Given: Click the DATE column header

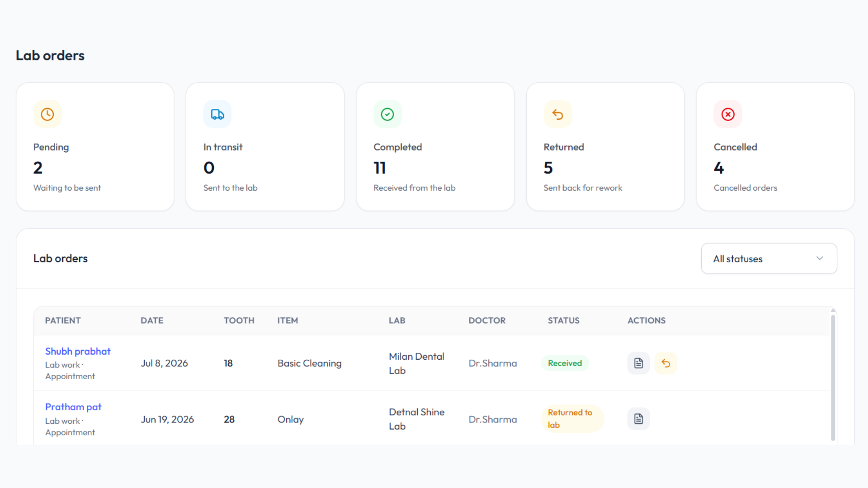Looking at the screenshot, I should tap(152, 320).
